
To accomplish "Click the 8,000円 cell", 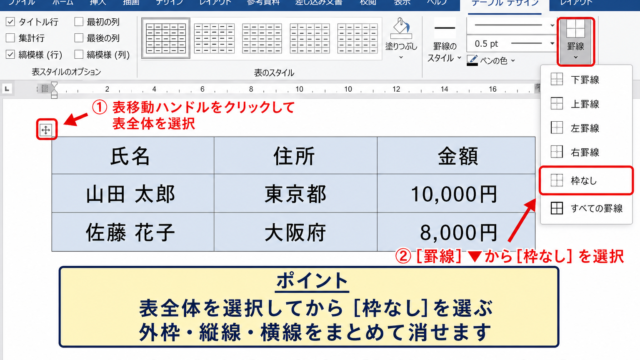I will tap(456, 232).
